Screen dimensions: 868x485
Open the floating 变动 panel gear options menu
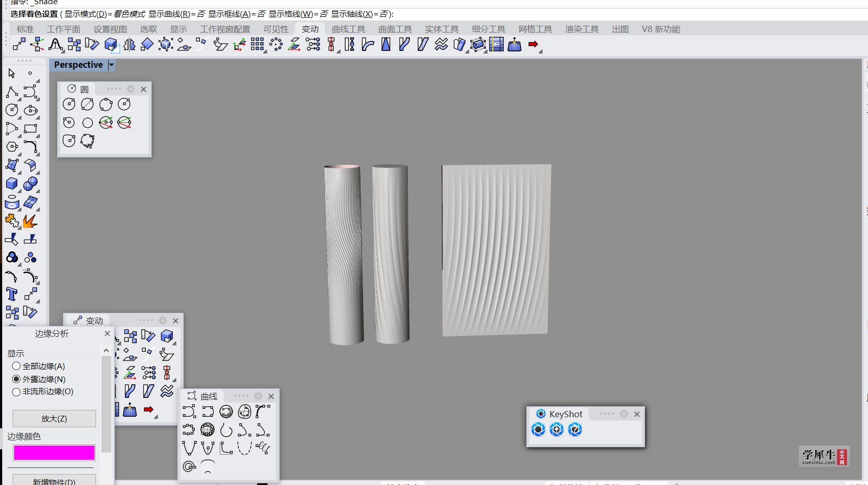click(x=163, y=320)
